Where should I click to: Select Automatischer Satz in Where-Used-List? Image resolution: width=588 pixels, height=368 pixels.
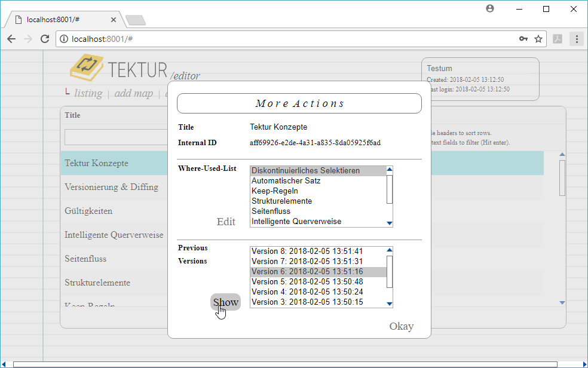point(286,181)
